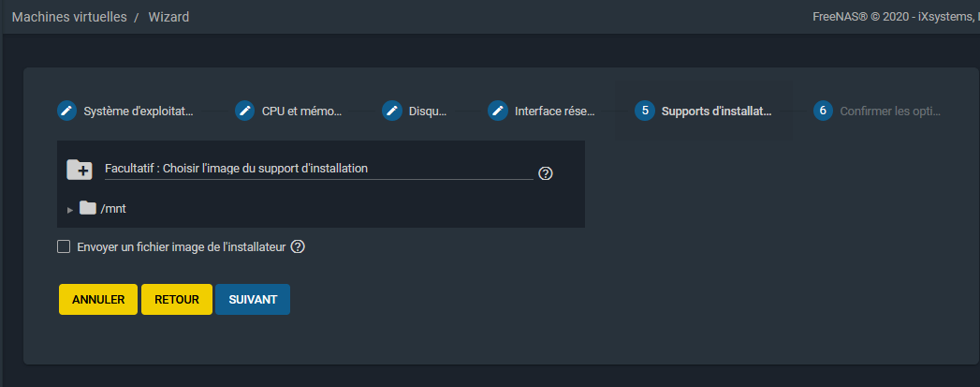Click the pencil icon for Disques step
The width and height of the screenshot is (980, 387).
point(392,111)
